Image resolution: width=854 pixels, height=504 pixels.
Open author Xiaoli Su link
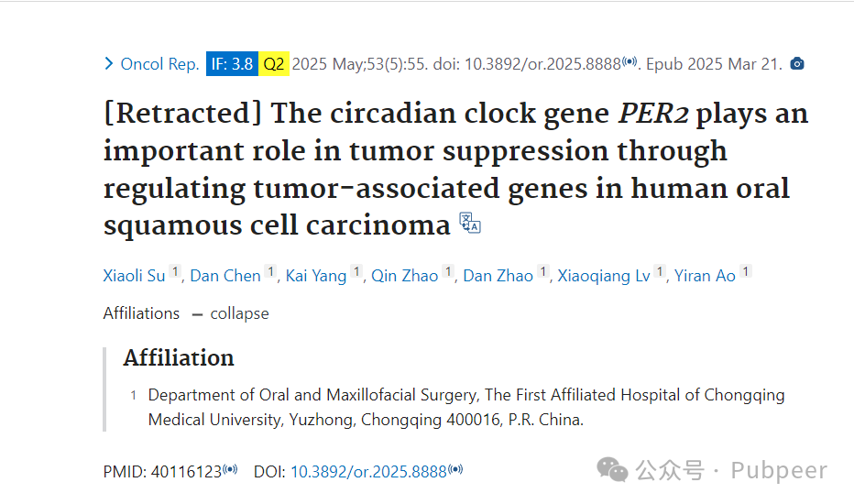click(x=134, y=276)
